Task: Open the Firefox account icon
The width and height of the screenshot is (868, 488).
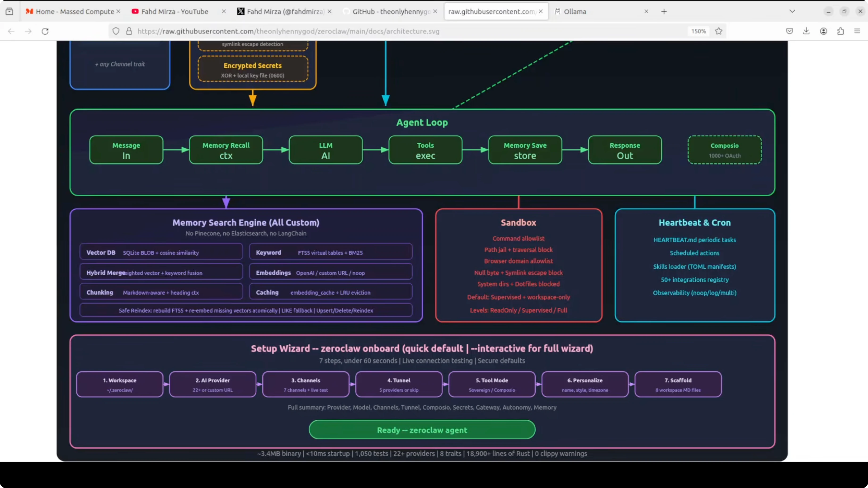Action: point(823,31)
